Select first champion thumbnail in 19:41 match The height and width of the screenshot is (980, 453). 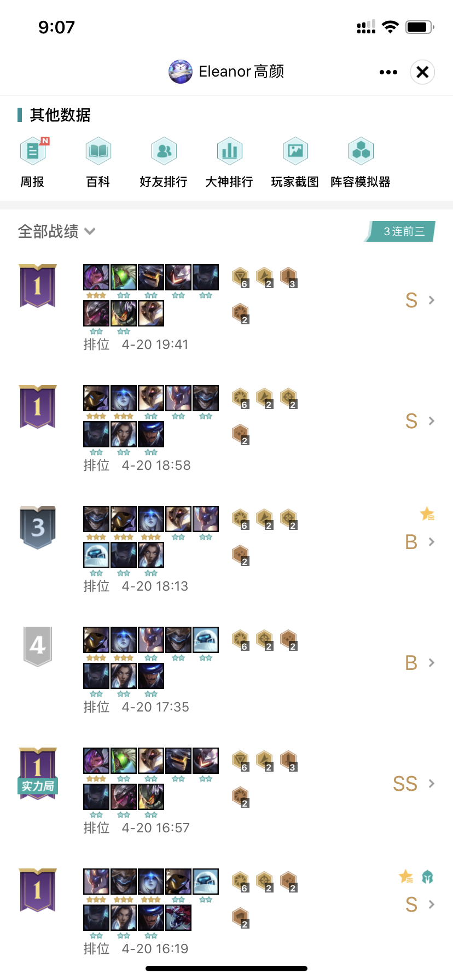(x=96, y=277)
